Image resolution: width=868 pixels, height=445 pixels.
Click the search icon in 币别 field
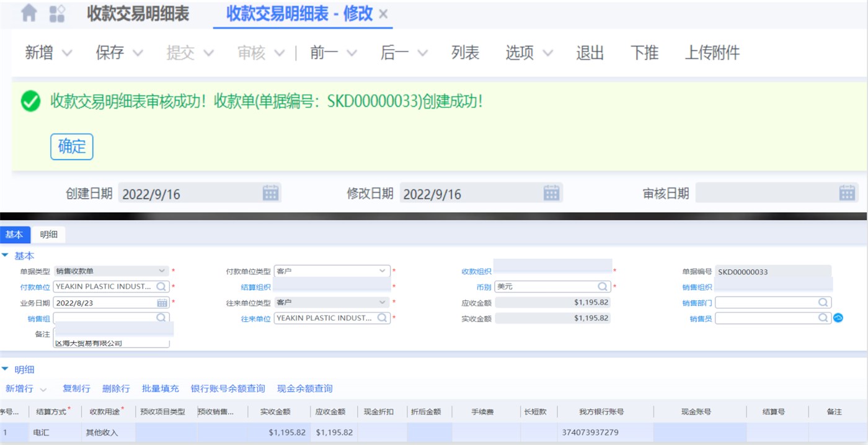tap(603, 287)
